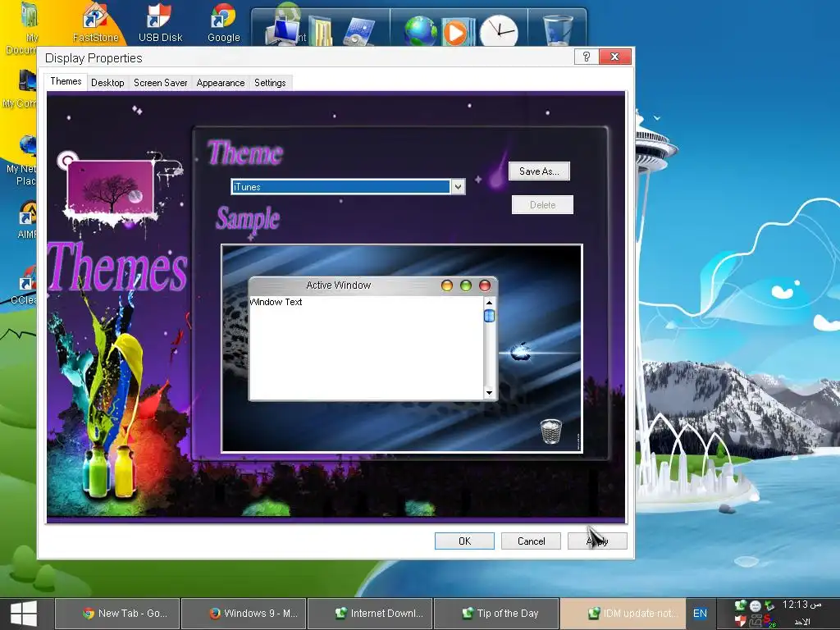Image resolution: width=840 pixels, height=630 pixels.
Task: Close the Display Properties dialog
Action: tap(615, 57)
